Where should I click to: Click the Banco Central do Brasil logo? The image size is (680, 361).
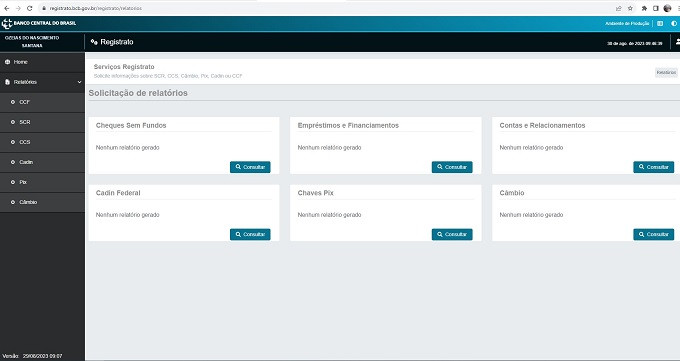[39, 23]
